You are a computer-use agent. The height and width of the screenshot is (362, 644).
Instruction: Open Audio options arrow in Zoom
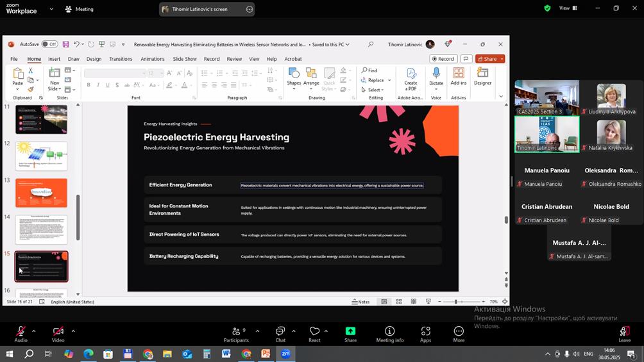click(34, 331)
